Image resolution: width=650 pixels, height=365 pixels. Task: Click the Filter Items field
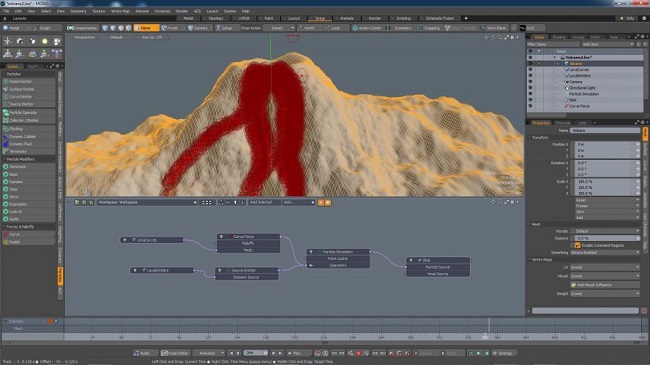point(553,44)
